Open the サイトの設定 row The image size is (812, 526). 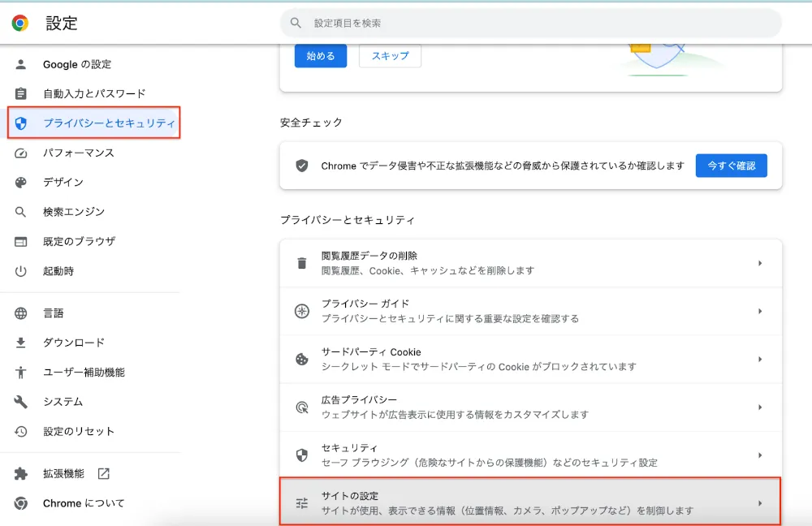coord(531,503)
